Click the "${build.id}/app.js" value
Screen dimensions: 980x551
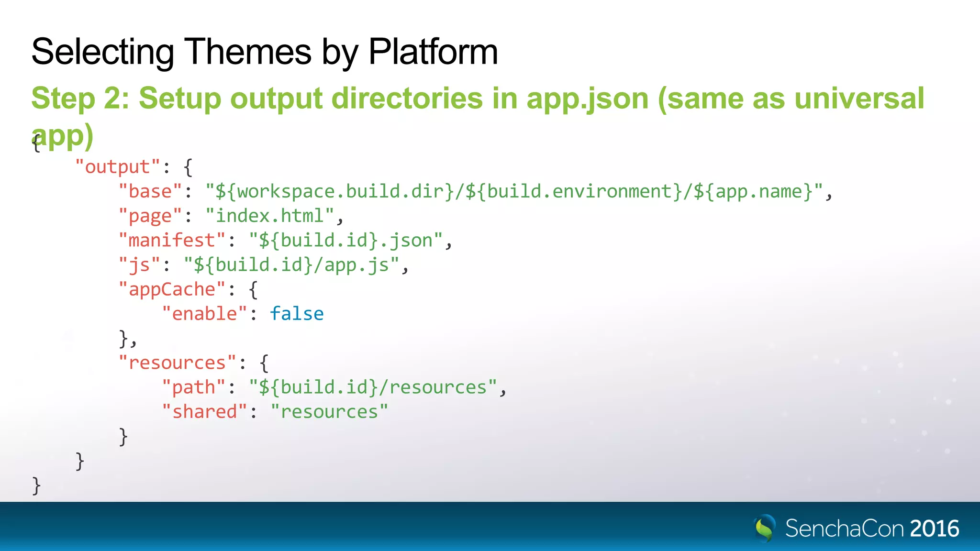[291, 265]
